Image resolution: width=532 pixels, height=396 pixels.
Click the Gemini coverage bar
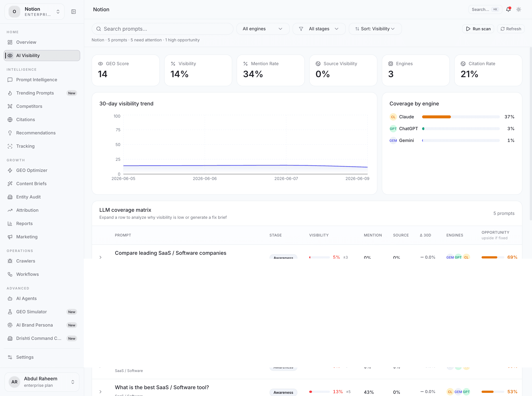(x=461, y=140)
